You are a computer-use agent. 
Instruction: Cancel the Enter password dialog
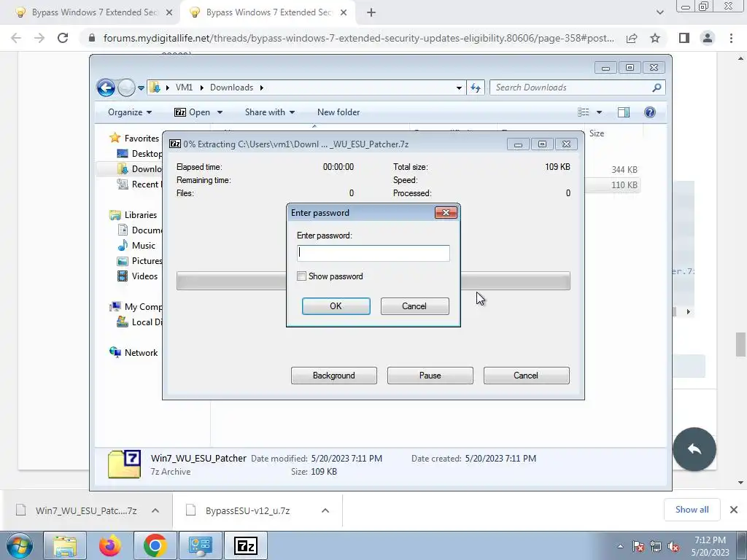[x=414, y=306]
